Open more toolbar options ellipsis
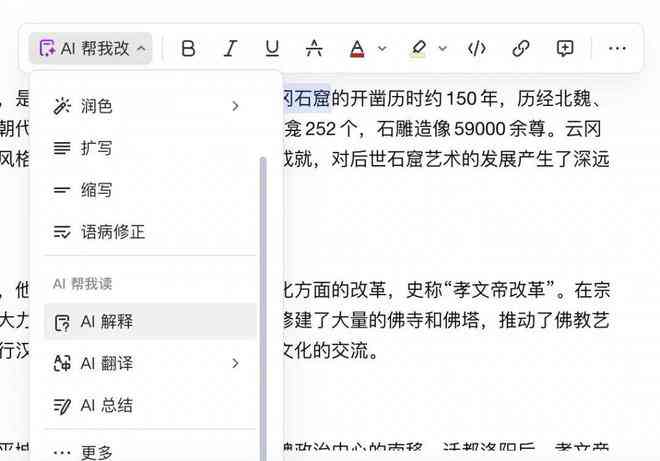The height and width of the screenshot is (461, 660). (x=617, y=49)
